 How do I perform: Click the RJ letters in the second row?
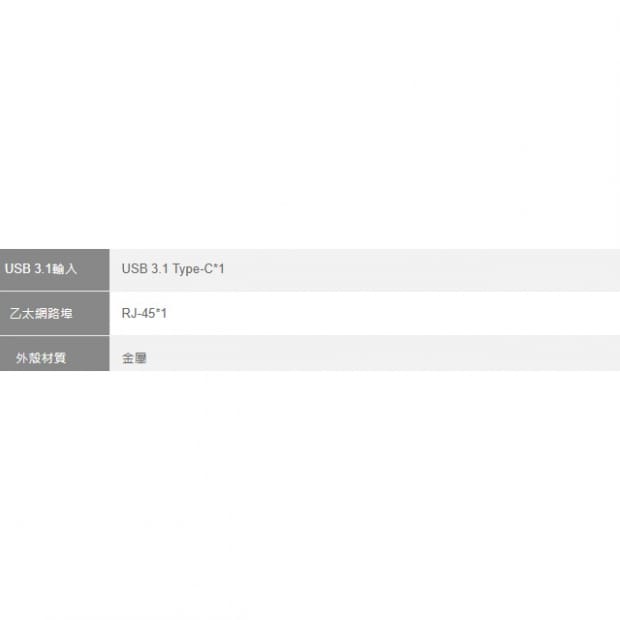point(129,314)
